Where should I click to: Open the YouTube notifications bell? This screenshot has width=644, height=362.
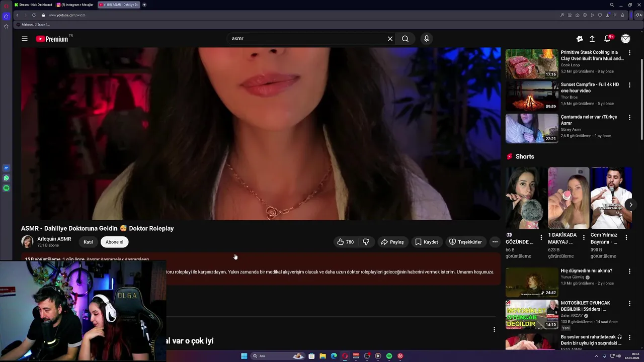click(608, 39)
